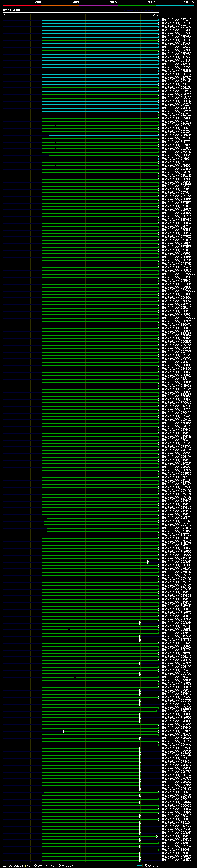This screenshot has width=197, height=868.
Task: Select the UniRef100_P43186 label
Action: click(177, 406)
